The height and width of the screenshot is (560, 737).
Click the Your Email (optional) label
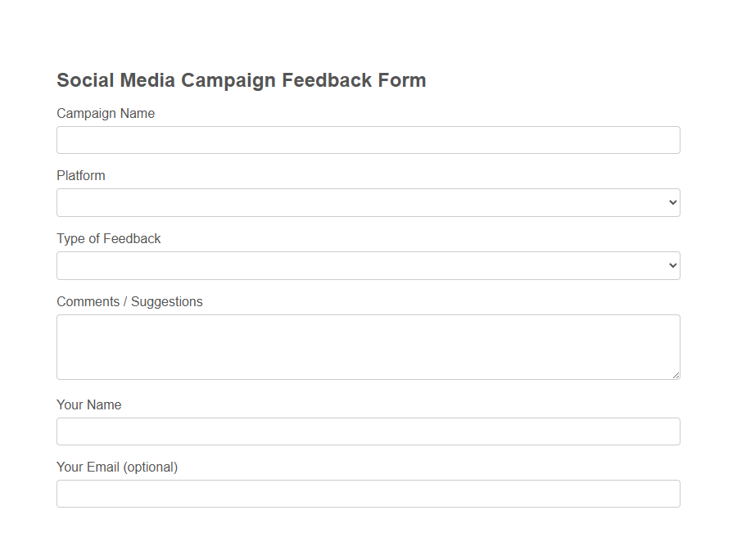pos(117,467)
